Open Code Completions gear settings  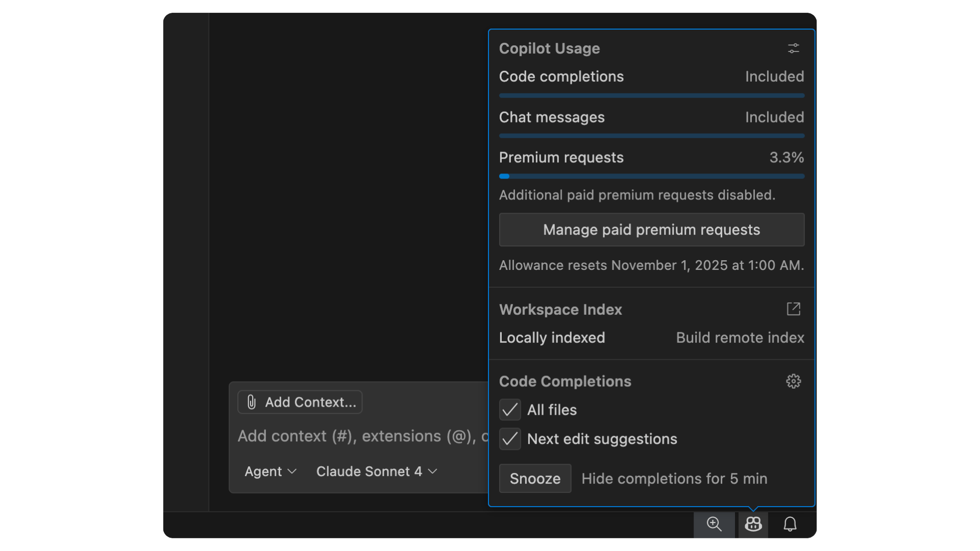click(793, 381)
